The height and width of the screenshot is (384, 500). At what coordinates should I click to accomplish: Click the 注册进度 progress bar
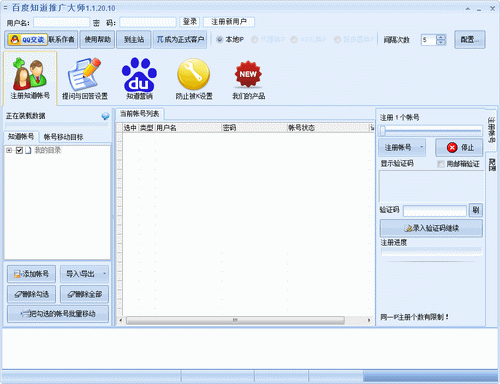coord(431,252)
